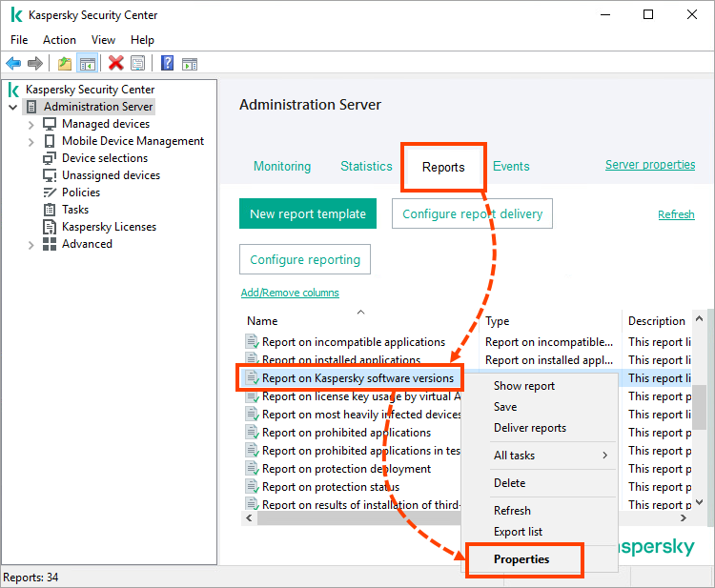Expand All tasks submenu in context menu
Screen dimensions: 715x588
pyautogui.click(x=550, y=456)
